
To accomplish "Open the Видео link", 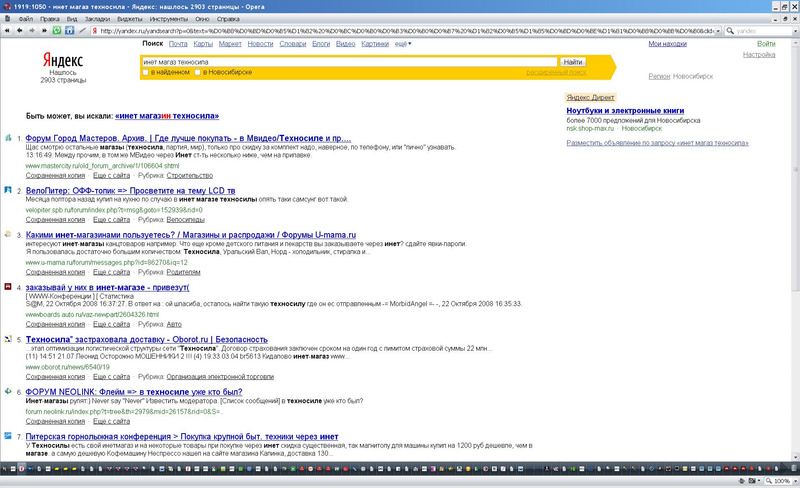I will 345,44.
